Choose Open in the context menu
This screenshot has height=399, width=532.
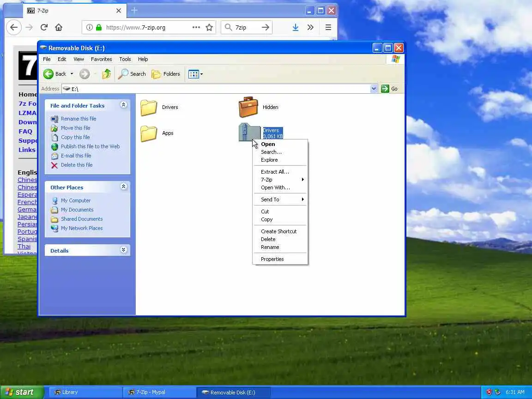pos(280,144)
